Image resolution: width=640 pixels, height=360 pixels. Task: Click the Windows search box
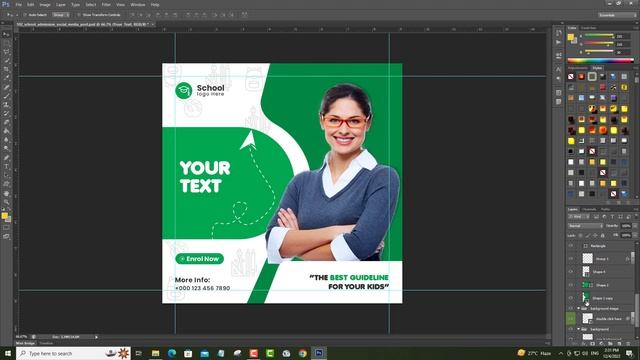pyautogui.click(x=73, y=353)
